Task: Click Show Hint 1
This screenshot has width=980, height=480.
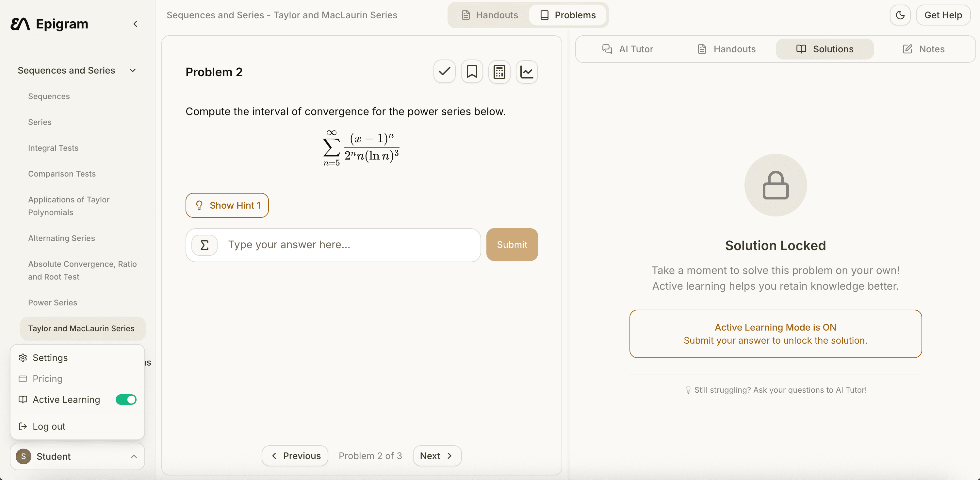Action: pos(227,205)
